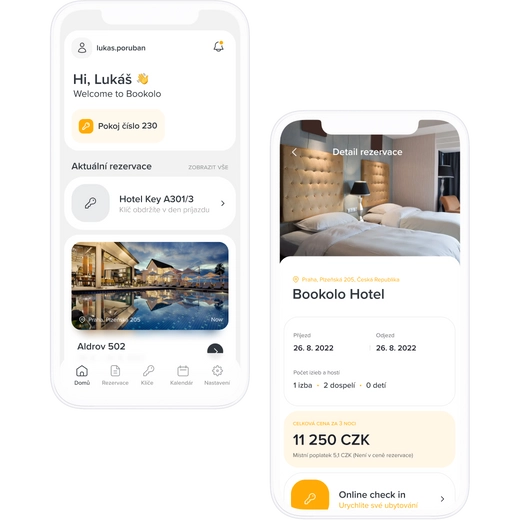
Task: Tap the dark round arrow next to Aldrov 502
Action: pyautogui.click(x=215, y=350)
